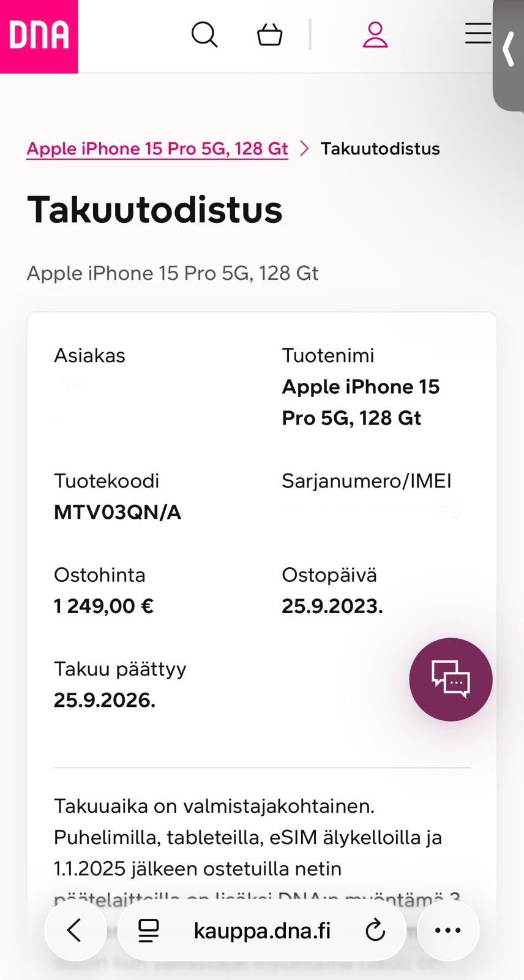
Task: Click the breadcrumb chevron separator
Action: 304,149
